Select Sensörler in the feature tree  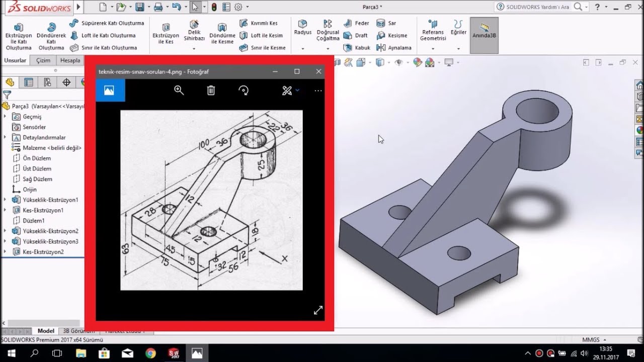pos(34,127)
